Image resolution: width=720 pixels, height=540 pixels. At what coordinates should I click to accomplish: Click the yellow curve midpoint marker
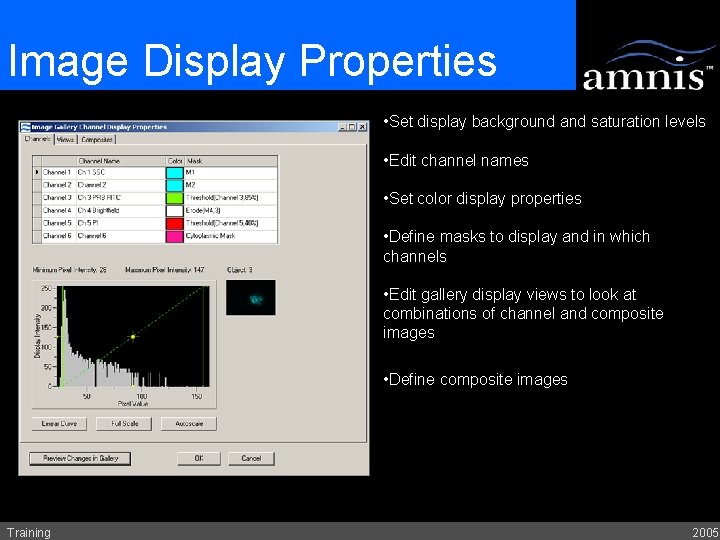133,337
